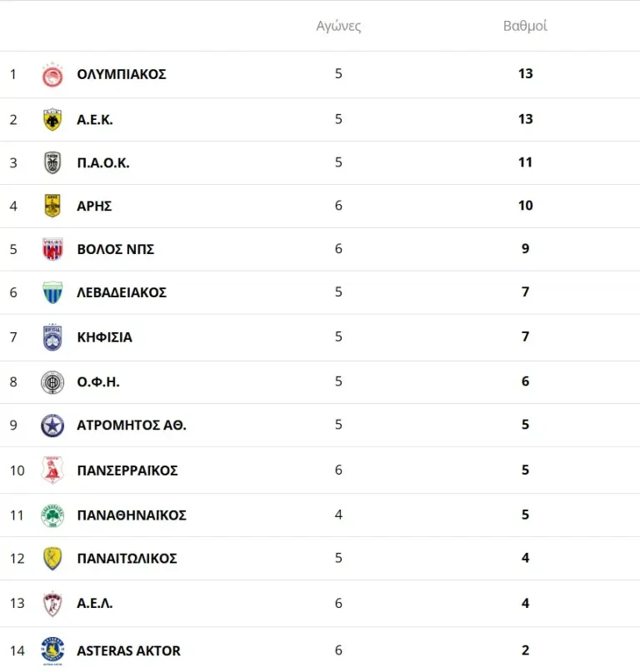Click the Ο.Φ.Η. round badge icon
Image resolution: width=640 pixels, height=672 pixels.
(52, 382)
